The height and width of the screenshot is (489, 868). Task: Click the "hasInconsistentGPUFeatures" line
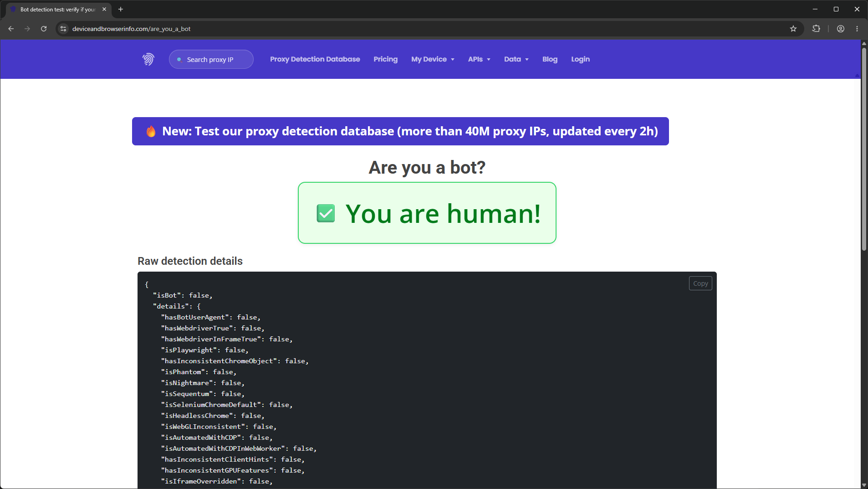point(233,470)
